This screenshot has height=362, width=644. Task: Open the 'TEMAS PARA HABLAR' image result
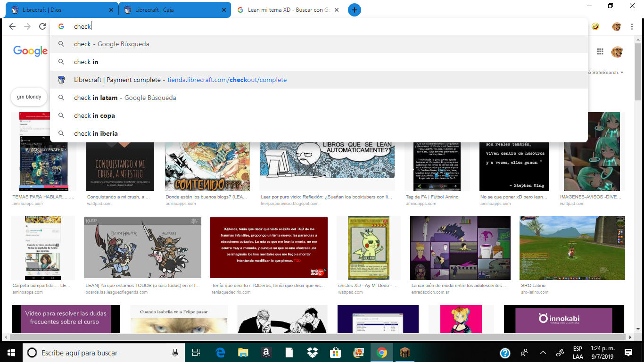click(43, 151)
